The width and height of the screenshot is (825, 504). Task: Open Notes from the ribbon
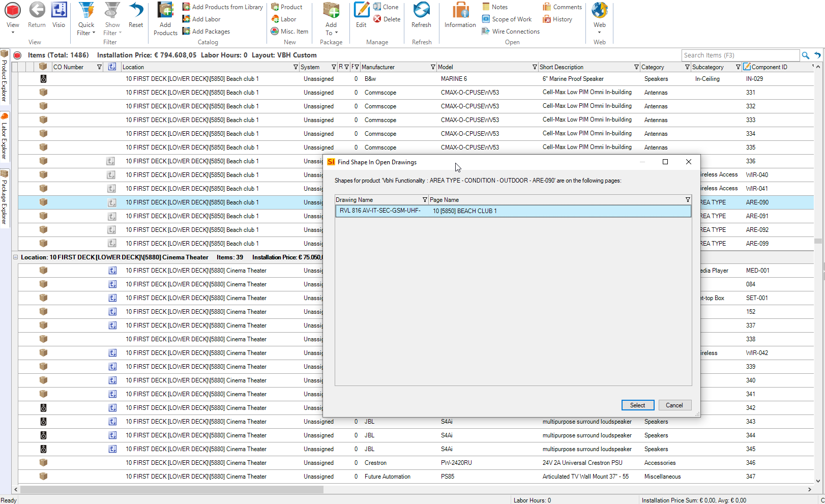click(x=495, y=7)
